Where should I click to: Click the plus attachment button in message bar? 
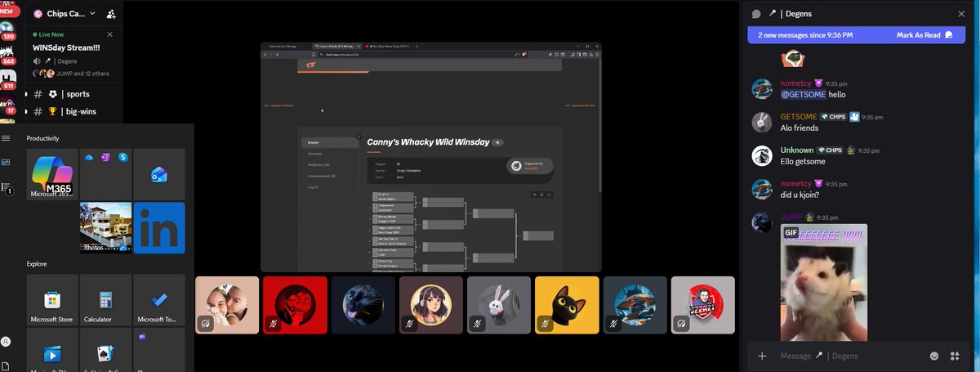click(x=762, y=356)
